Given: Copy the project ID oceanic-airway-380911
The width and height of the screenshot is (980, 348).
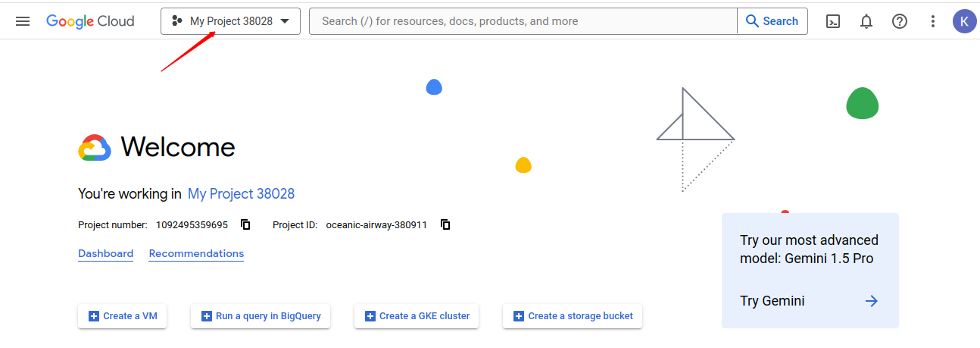Looking at the screenshot, I should pos(445,224).
